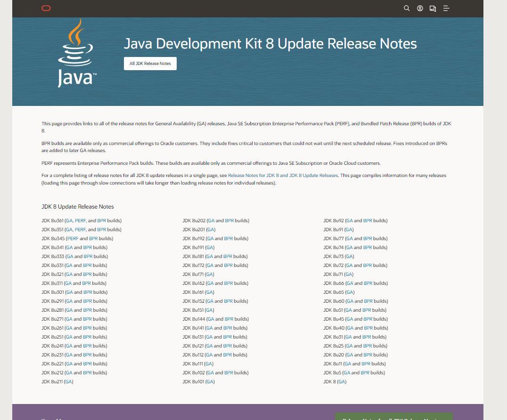This screenshot has width=507, height=420.
Task: Open BPR link for JDK 8u321
Action: click(x=87, y=275)
